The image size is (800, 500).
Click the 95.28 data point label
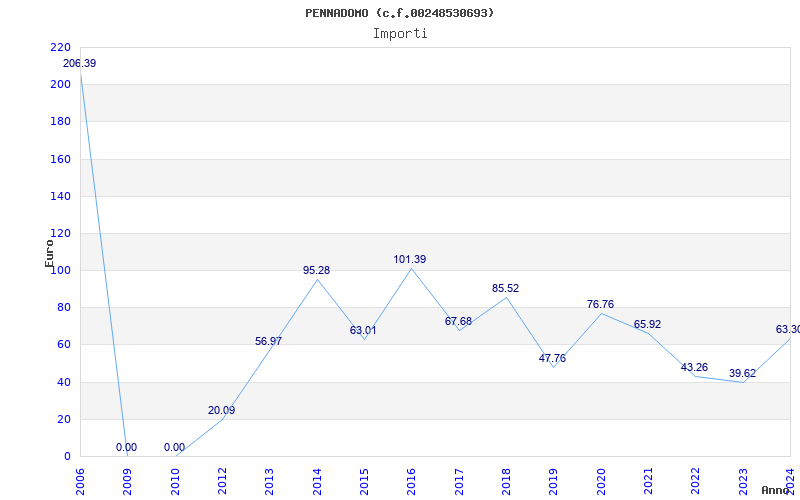[316, 270]
